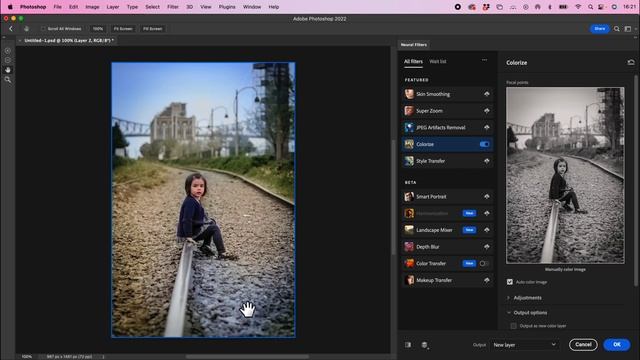Enable the Color Transfer filter toggle
Viewport: 640px width, 360px height.
coord(484,263)
